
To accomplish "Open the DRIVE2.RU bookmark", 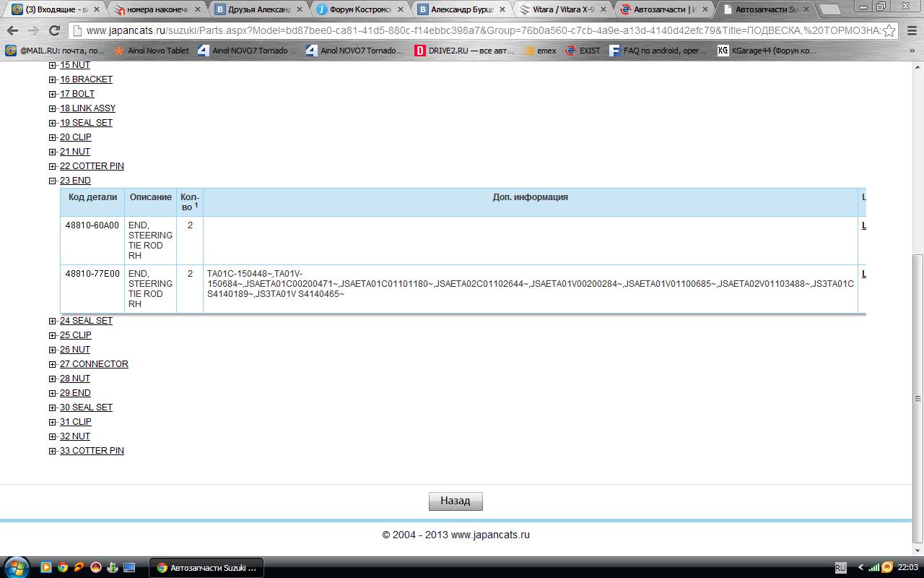I will (464, 51).
